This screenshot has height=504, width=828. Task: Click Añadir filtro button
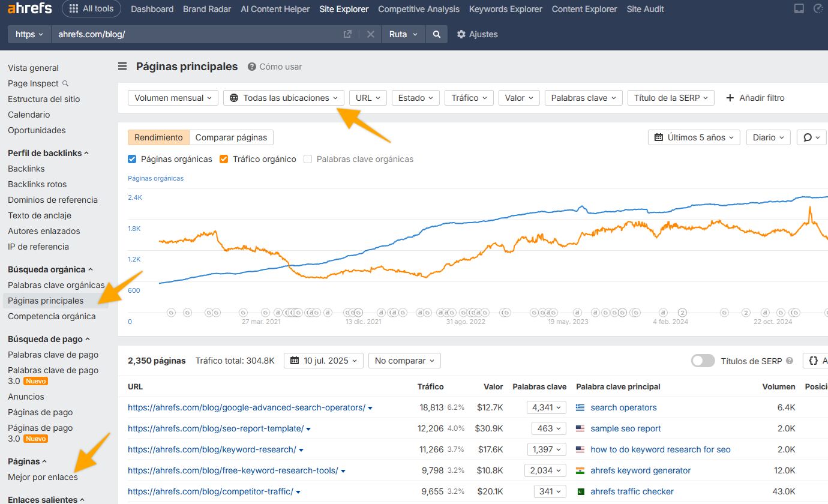755,98
